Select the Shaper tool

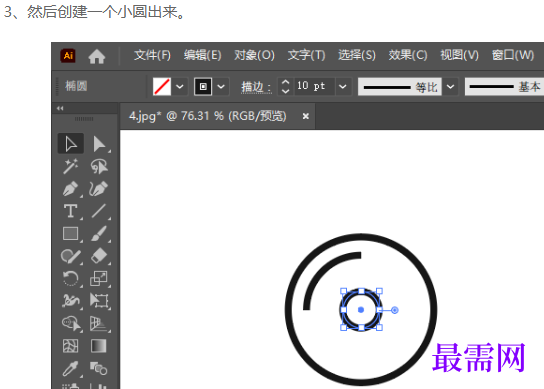click(x=71, y=256)
